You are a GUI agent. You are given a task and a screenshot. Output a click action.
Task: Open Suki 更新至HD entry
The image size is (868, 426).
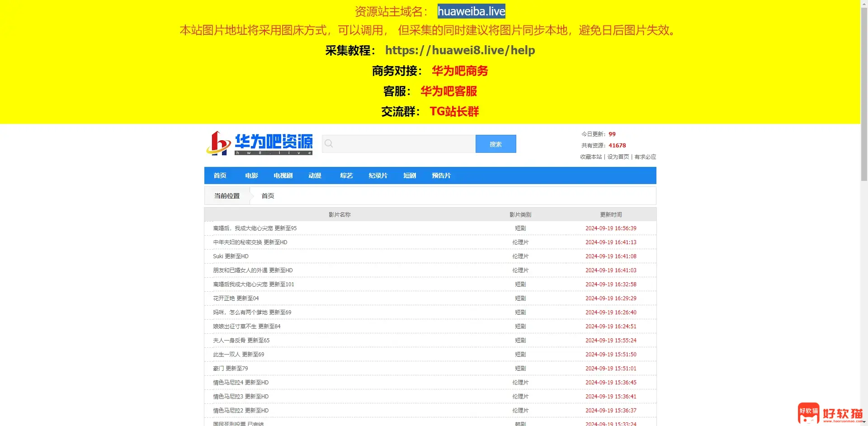(x=231, y=256)
